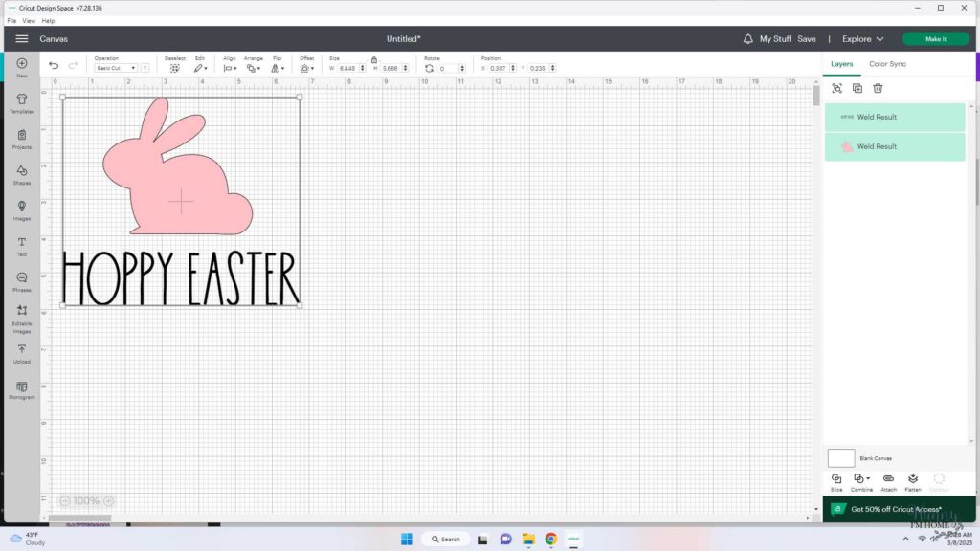The width and height of the screenshot is (980, 551).
Task: Click the X position field
Action: point(498,68)
